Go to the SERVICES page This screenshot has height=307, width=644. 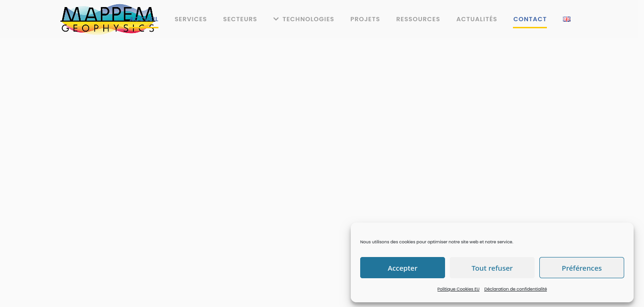[x=190, y=19]
